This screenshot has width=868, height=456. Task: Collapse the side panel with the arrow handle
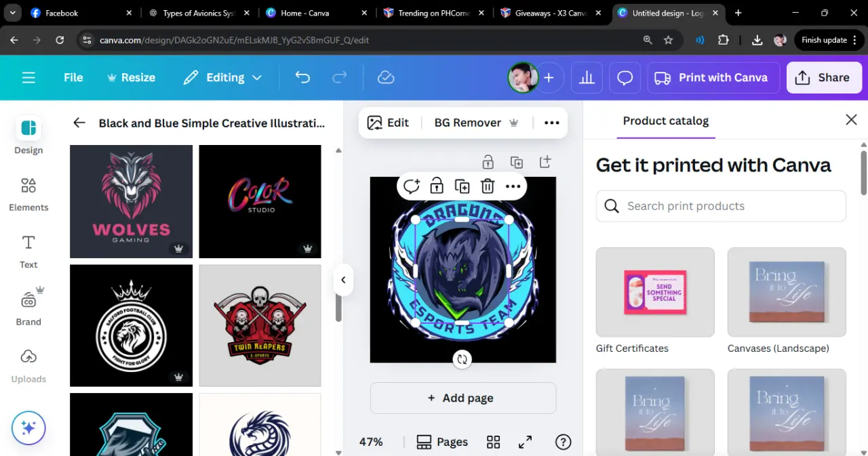click(343, 280)
